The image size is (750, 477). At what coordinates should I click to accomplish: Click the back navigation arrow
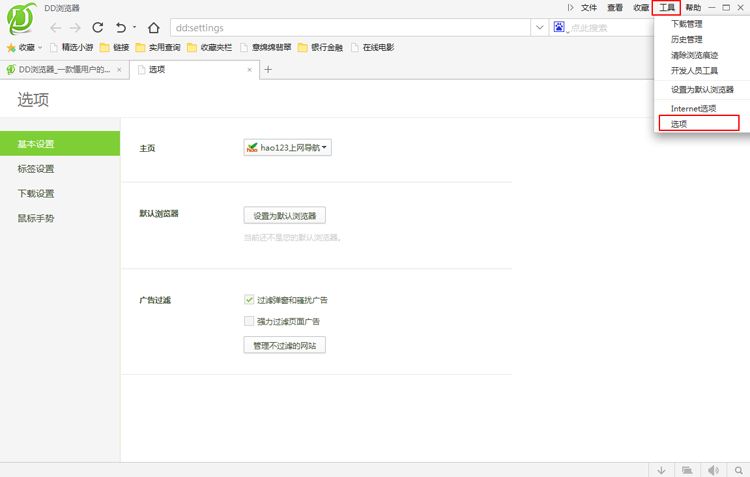[56, 28]
